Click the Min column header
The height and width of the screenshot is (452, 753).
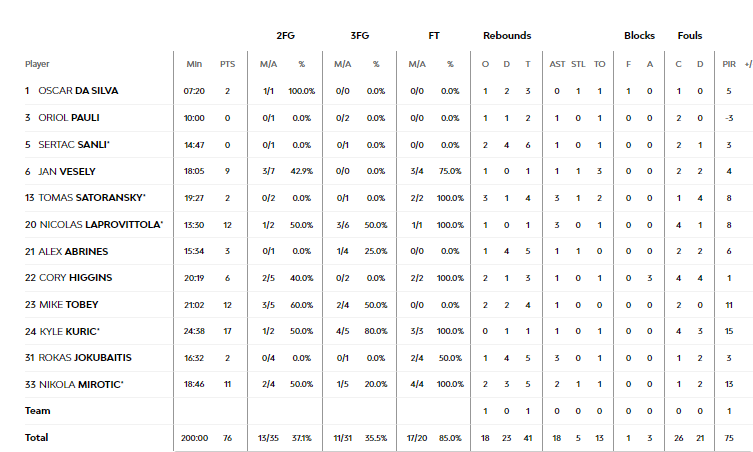pyautogui.click(x=194, y=64)
